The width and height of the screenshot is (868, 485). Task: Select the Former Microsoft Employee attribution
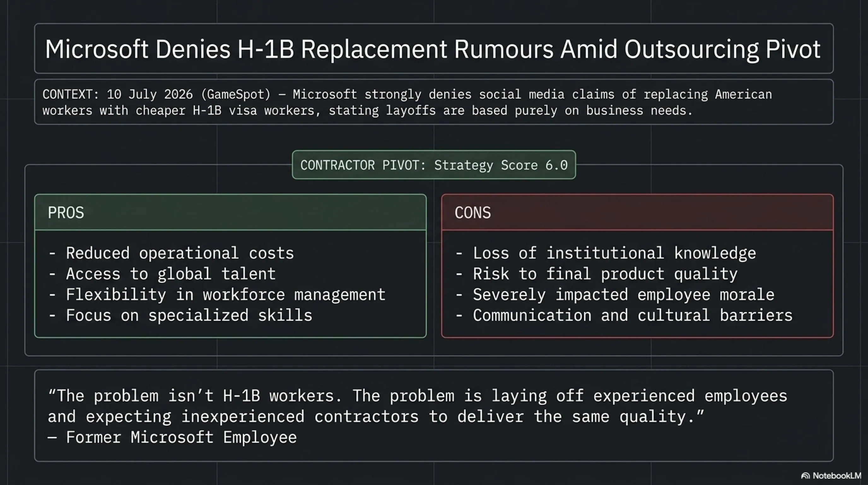tap(172, 437)
